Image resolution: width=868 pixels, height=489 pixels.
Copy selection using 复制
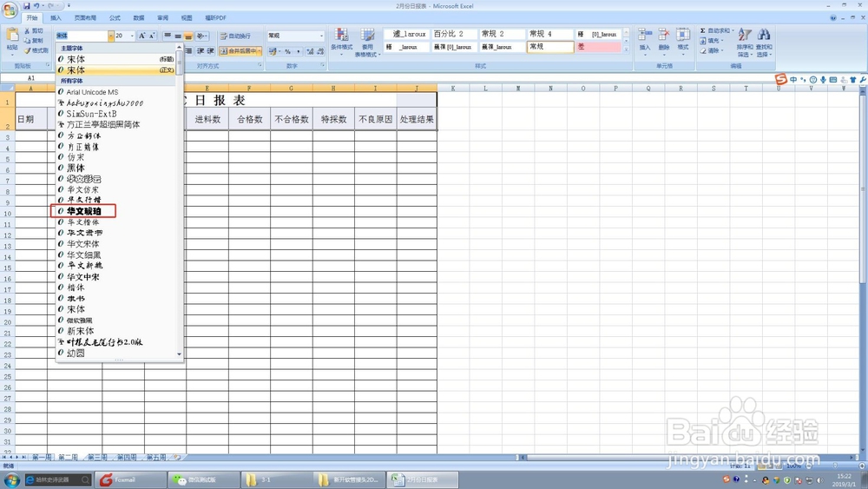click(33, 41)
